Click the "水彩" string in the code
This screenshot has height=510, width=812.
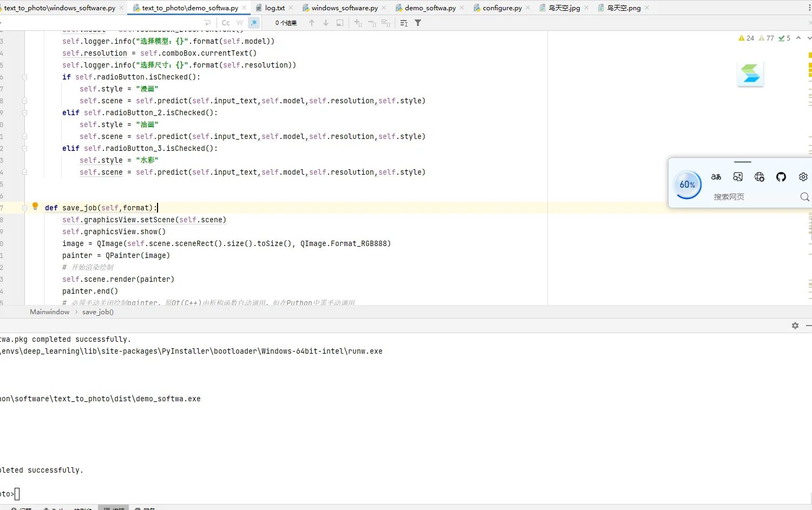point(147,160)
